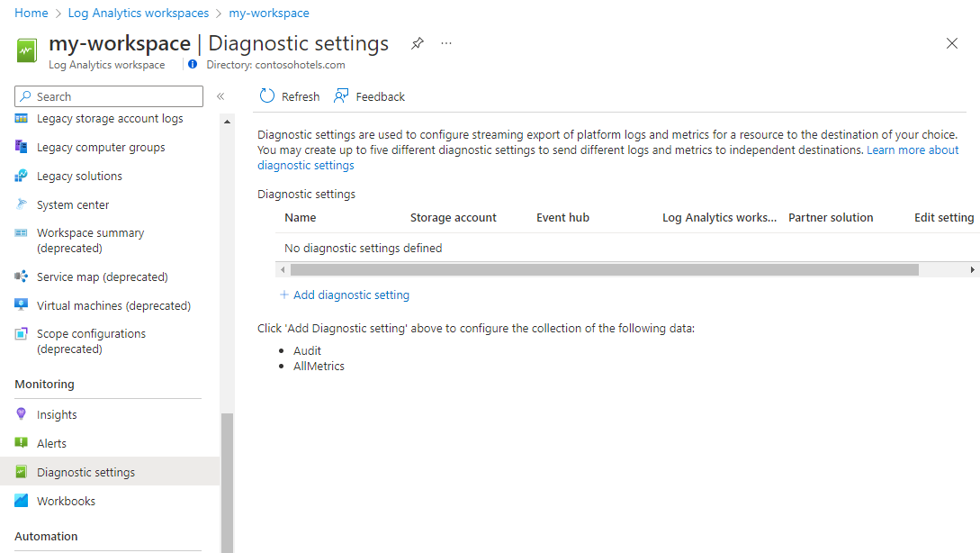Click the Refresh button label
Image resolution: width=980 pixels, height=553 pixels.
click(301, 96)
